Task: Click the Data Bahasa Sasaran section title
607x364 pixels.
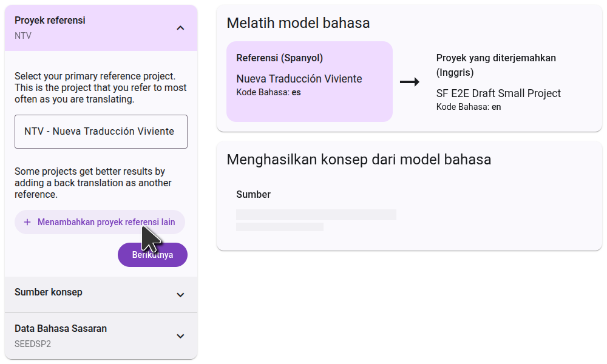Action: 61,329
